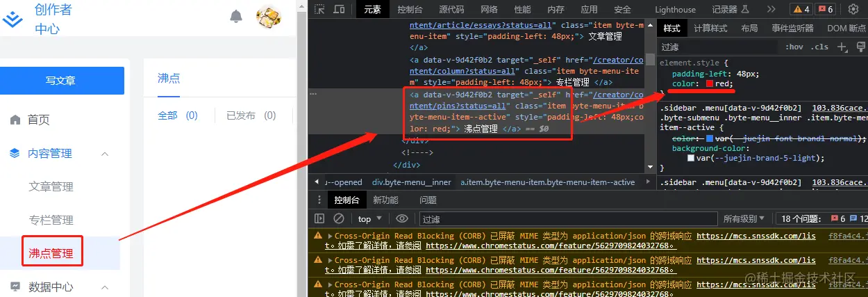Screen dimensions: 868x297
Task: Open the 内存 panel
Action: [x=556, y=9]
